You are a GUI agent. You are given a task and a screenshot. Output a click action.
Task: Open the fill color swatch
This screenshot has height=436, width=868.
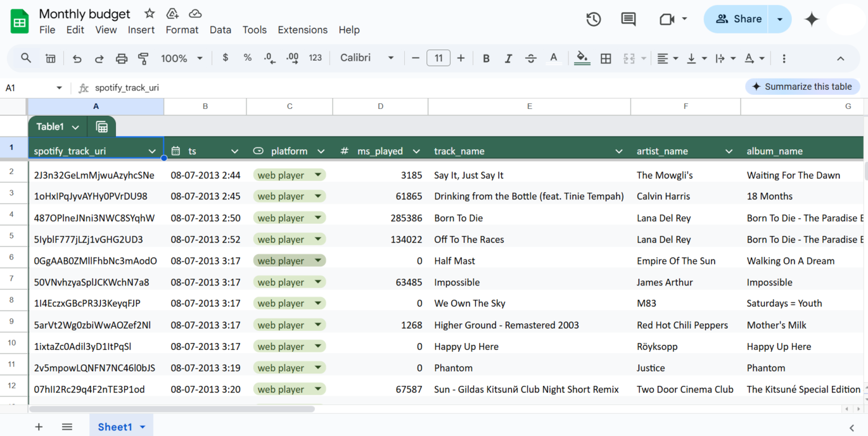[x=582, y=58]
